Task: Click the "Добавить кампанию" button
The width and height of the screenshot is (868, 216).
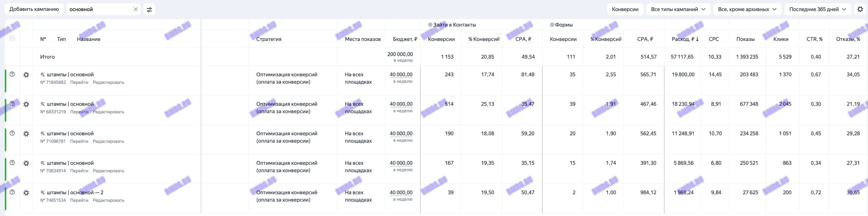Action: tap(34, 9)
